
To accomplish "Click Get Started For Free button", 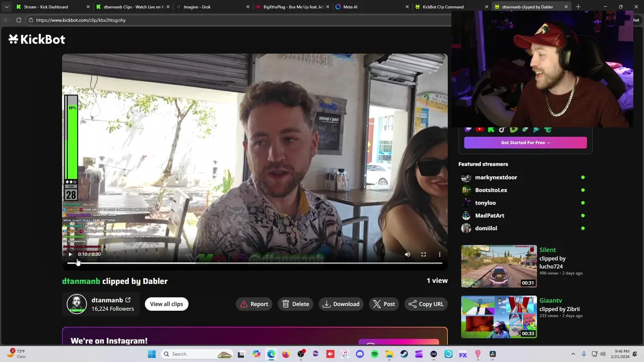I will [525, 143].
